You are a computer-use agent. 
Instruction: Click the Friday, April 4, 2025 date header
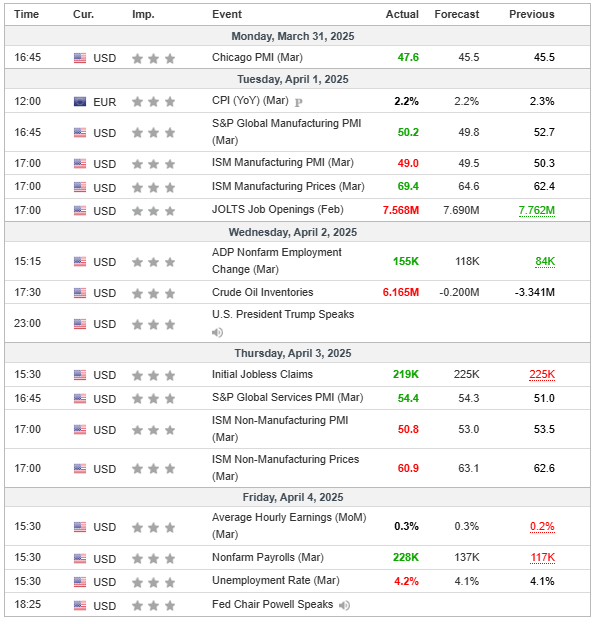point(293,497)
